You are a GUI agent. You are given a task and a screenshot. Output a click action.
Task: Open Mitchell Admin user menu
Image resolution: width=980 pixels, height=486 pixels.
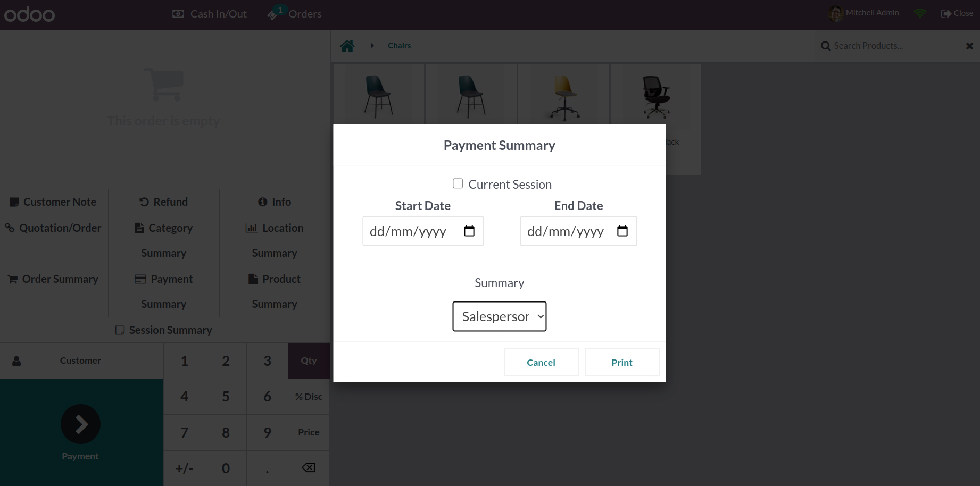pyautogui.click(x=863, y=13)
